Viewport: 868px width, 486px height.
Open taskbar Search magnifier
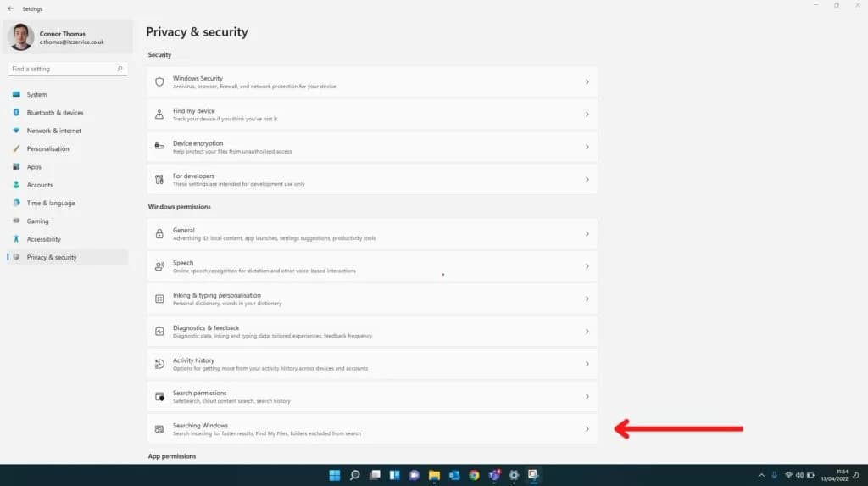point(355,475)
